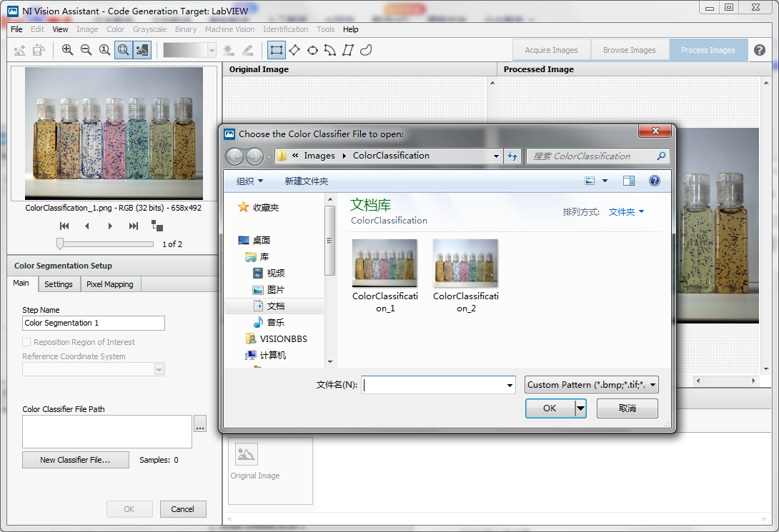The image size is (779, 532).
Task: Jump to the last image in browser
Action: tap(134, 226)
